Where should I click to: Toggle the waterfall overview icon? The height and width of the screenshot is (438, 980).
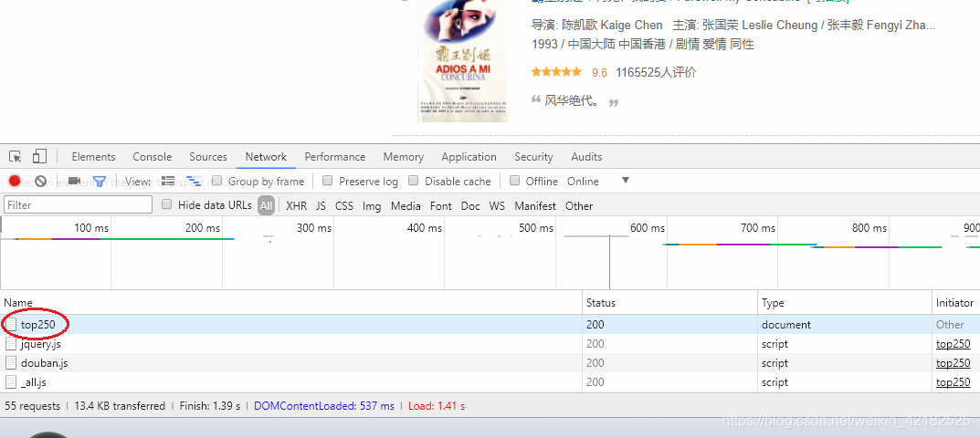tap(194, 182)
